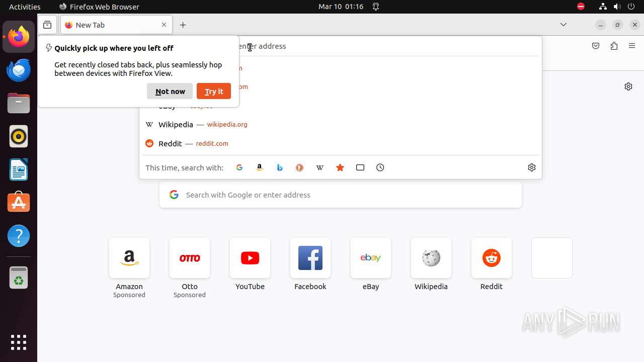This screenshot has width=644, height=362.
Task: Open the Extensions puzzle icon
Action: (614, 46)
